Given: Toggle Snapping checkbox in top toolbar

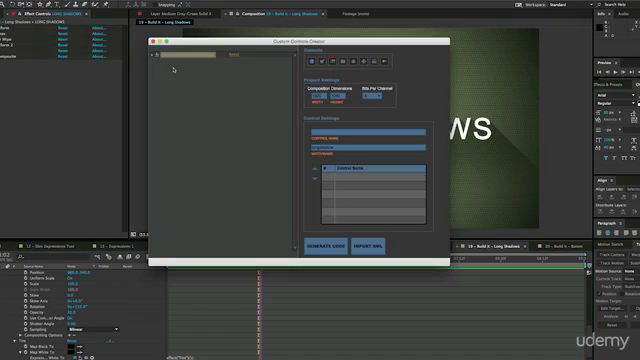Looking at the screenshot, I should pos(156,5).
